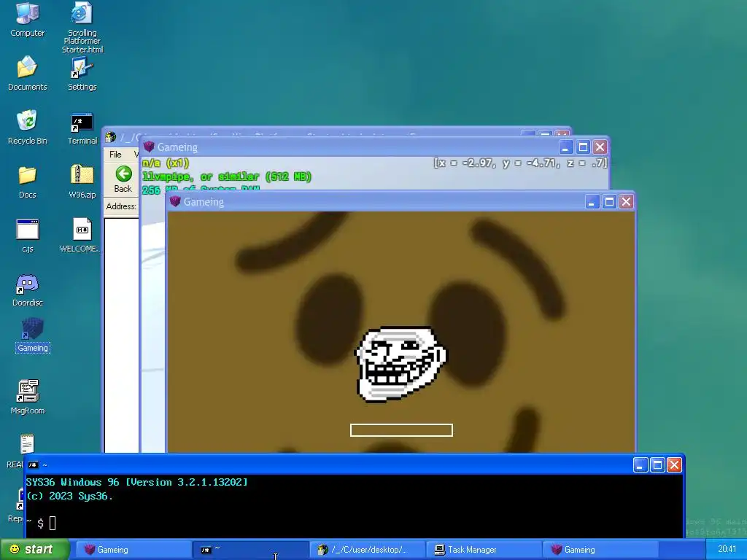Click the front Gameing window title bar icon

(175, 201)
